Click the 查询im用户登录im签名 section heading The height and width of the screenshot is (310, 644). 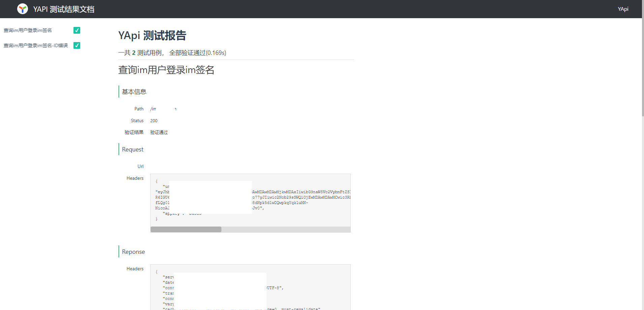(x=166, y=70)
